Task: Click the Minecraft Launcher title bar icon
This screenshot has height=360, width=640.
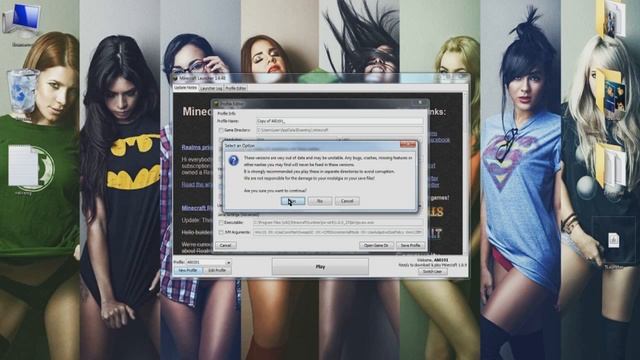Action: click(x=176, y=78)
